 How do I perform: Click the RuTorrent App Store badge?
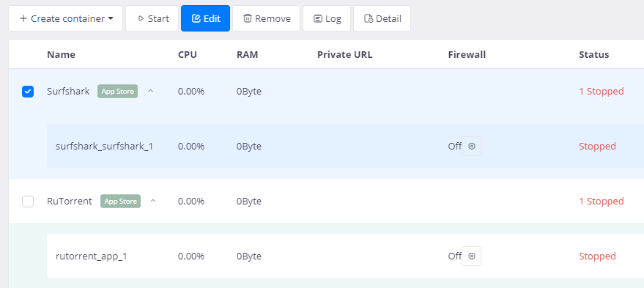(x=120, y=202)
